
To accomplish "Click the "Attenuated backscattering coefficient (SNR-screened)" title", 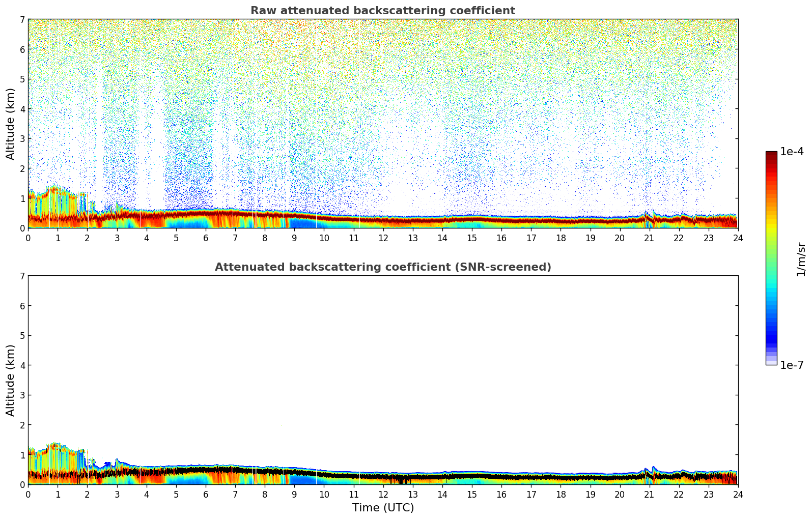I will pyautogui.click(x=382, y=267).
